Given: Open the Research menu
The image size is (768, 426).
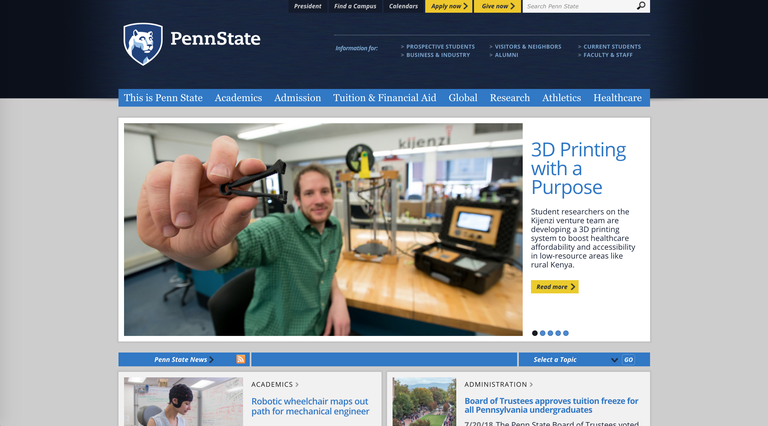Looking at the screenshot, I should 510,97.
